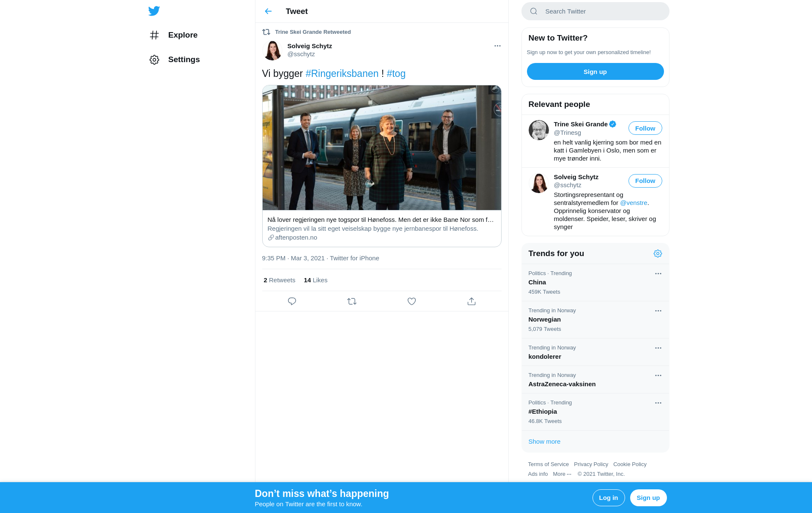
Task: Follow Trine Skei Grande
Action: [645, 128]
